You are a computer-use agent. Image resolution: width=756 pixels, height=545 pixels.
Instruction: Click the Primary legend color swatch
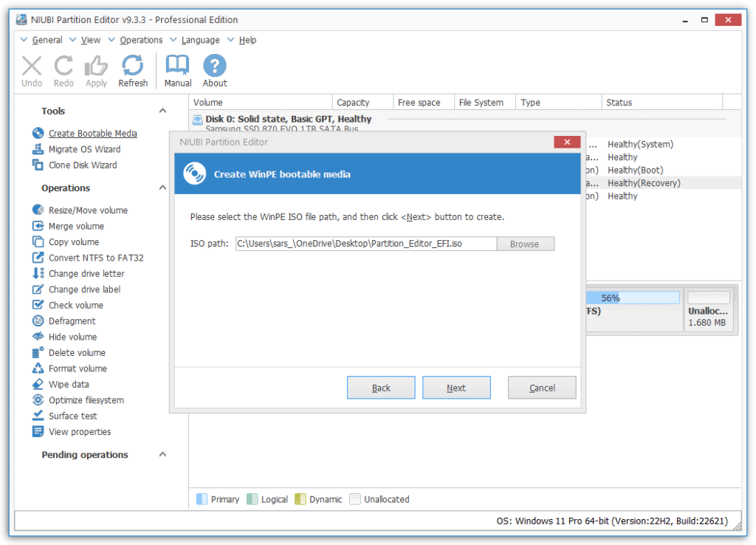pyautogui.click(x=202, y=499)
